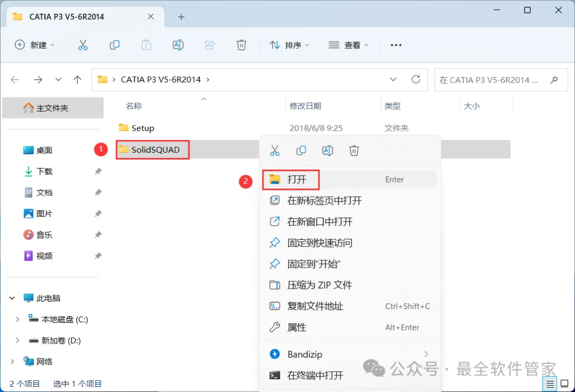Click the search box for this folder
575x392 pixels.
pos(501,79)
